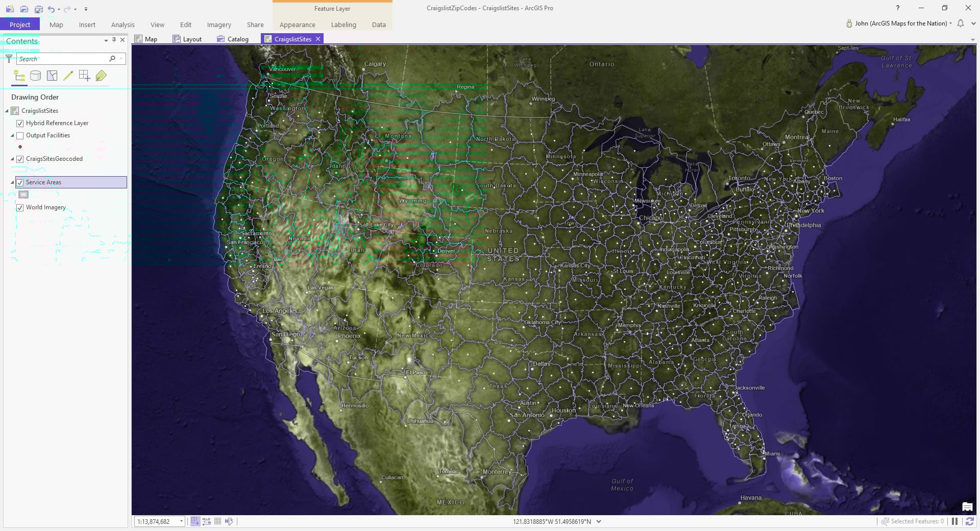This screenshot has height=531, width=980.
Task: Switch to the Catalog view tab
Action: [233, 39]
